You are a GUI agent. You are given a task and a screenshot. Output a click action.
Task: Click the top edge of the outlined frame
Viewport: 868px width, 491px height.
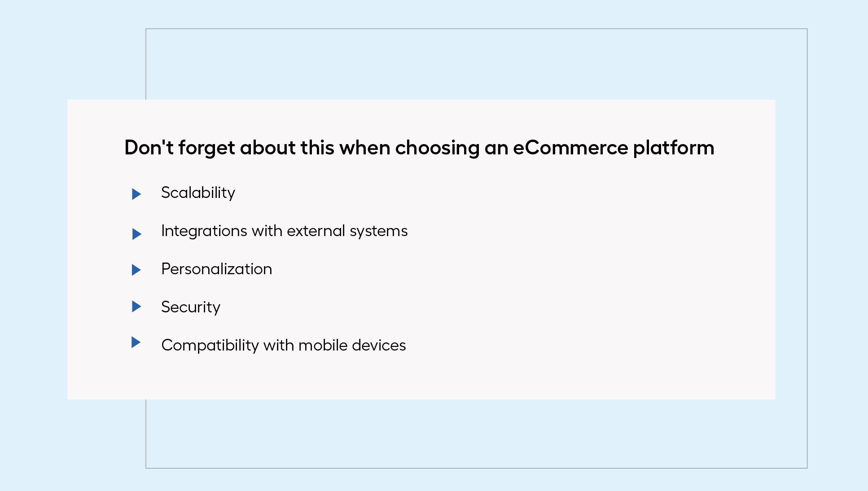476,29
